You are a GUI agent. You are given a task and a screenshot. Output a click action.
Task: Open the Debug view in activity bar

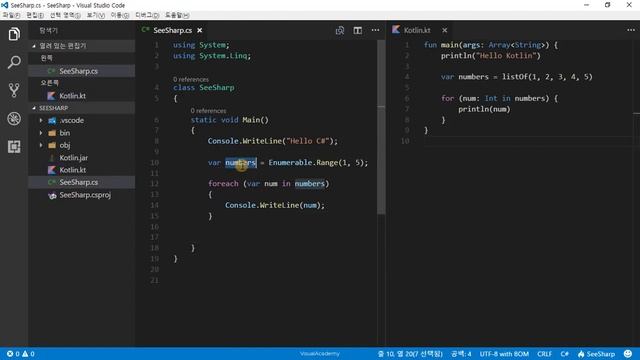(x=14, y=119)
